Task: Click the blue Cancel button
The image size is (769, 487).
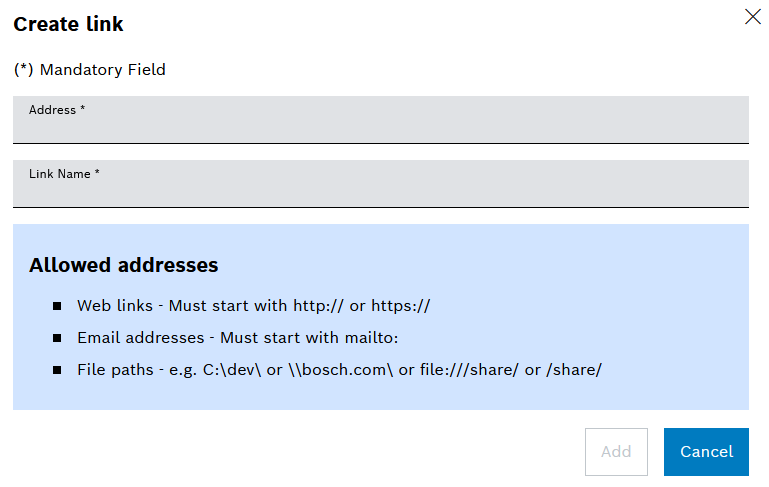Action: [706, 452]
